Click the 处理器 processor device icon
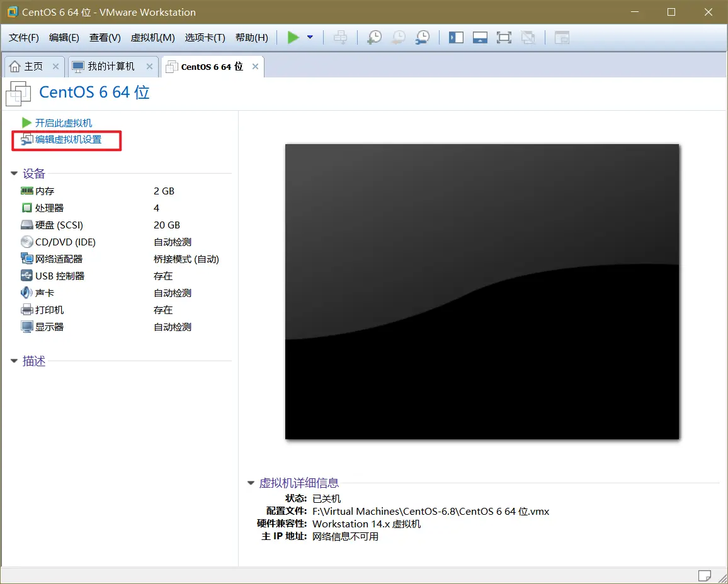The height and width of the screenshot is (584, 728). [x=27, y=208]
